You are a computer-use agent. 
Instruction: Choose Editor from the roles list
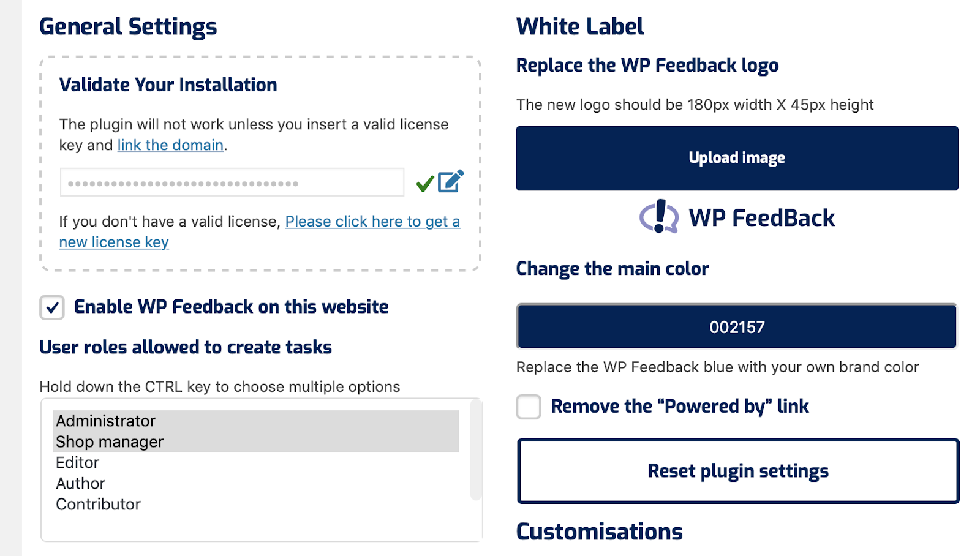(x=78, y=462)
